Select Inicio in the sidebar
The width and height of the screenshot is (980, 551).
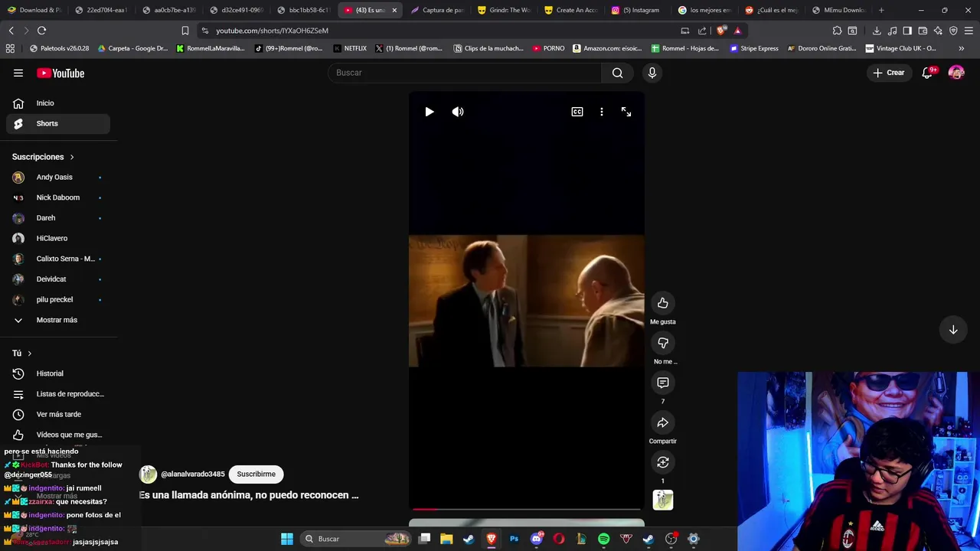pos(57,103)
